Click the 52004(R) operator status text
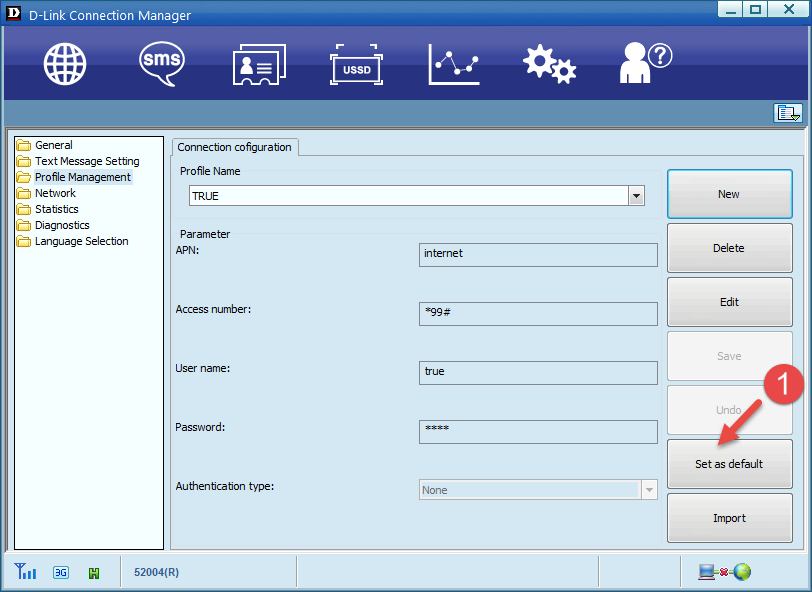 [156, 572]
